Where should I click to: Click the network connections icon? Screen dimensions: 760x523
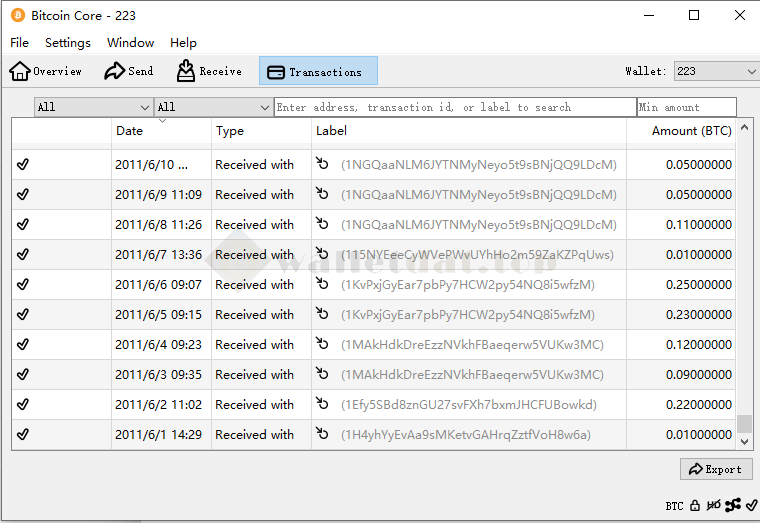pyautogui.click(x=733, y=506)
